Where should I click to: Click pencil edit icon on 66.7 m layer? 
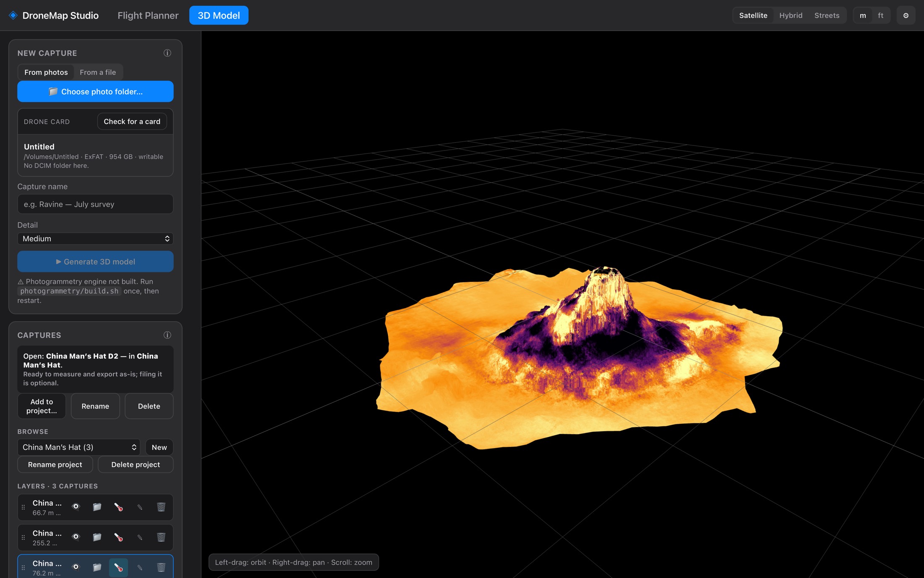[140, 507]
